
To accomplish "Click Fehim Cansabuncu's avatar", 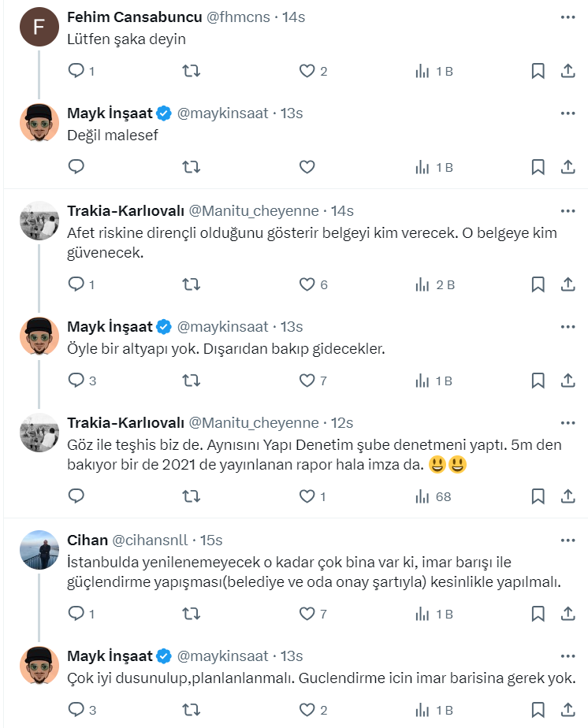I will 39,27.
